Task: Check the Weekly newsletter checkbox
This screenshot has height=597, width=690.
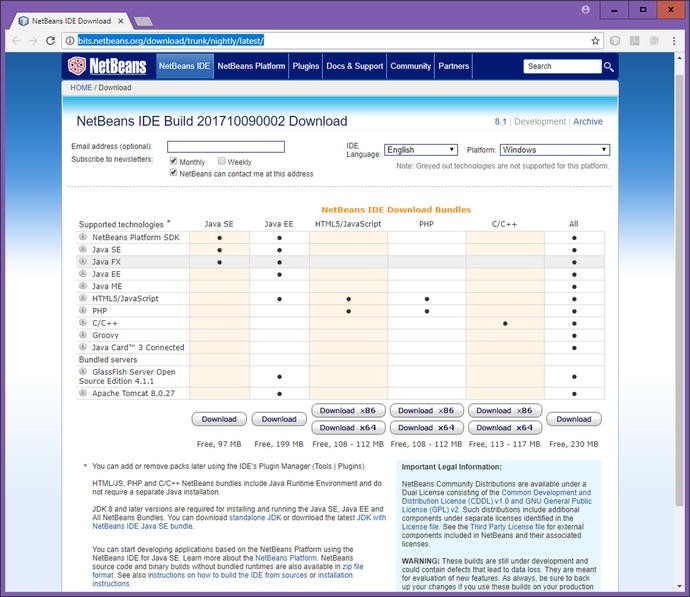Action: 222,161
